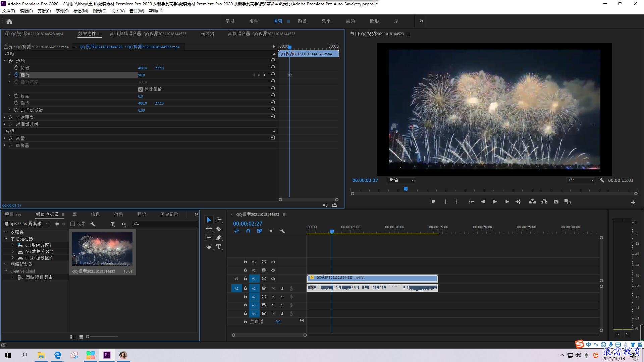
Task: Click the thumbnail size slider handle
Action: [x=88, y=337]
